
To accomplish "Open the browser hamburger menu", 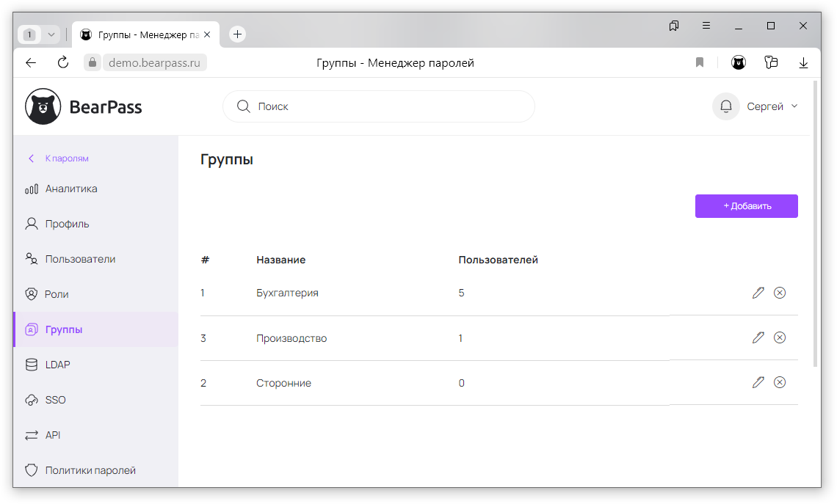I will point(706,26).
